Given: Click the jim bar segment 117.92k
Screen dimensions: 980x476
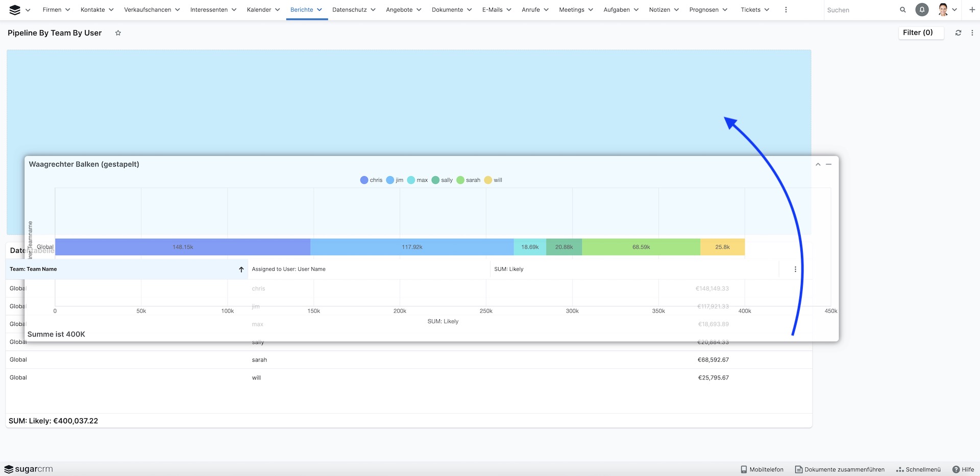Looking at the screenshot, I should tap(411, 247).
